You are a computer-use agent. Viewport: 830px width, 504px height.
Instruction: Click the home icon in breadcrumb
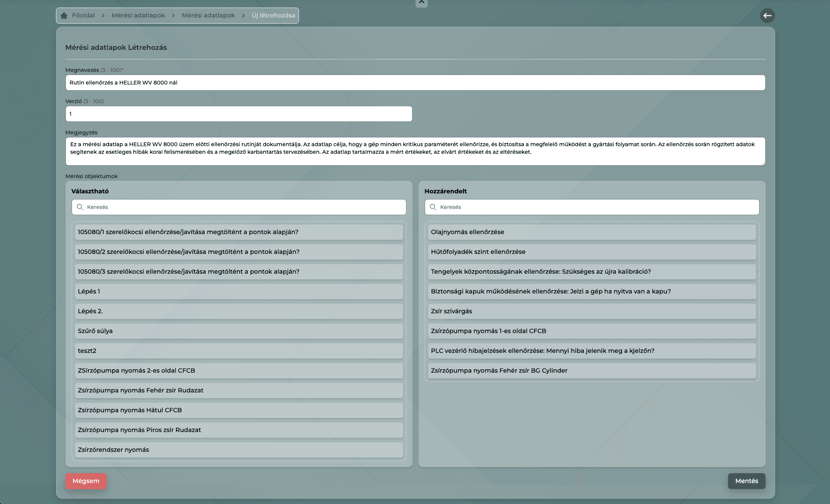64,16
